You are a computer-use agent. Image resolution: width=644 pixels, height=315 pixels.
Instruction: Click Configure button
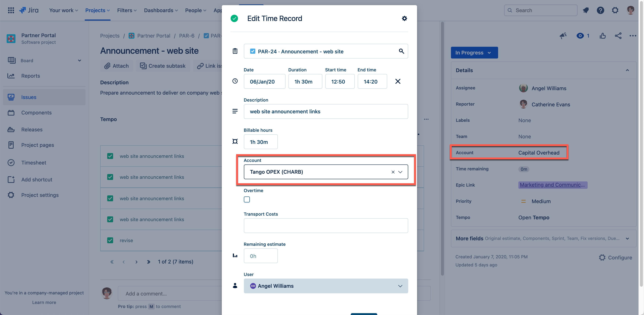[x=615, y=258]
